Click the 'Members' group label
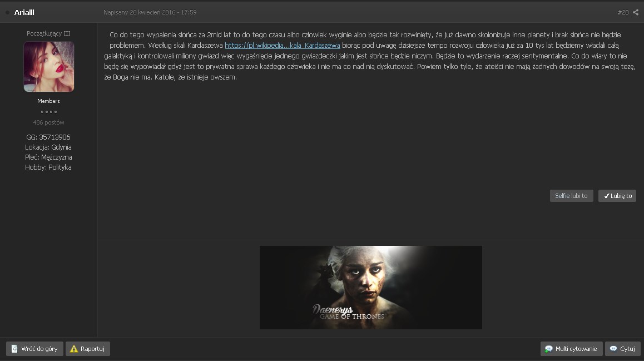 pos(48,101)
